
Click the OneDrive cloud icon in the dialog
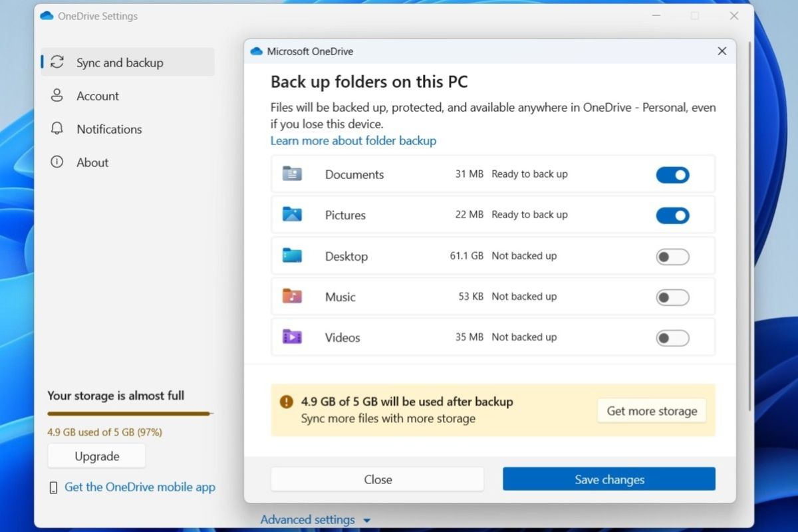coord(255,51)
